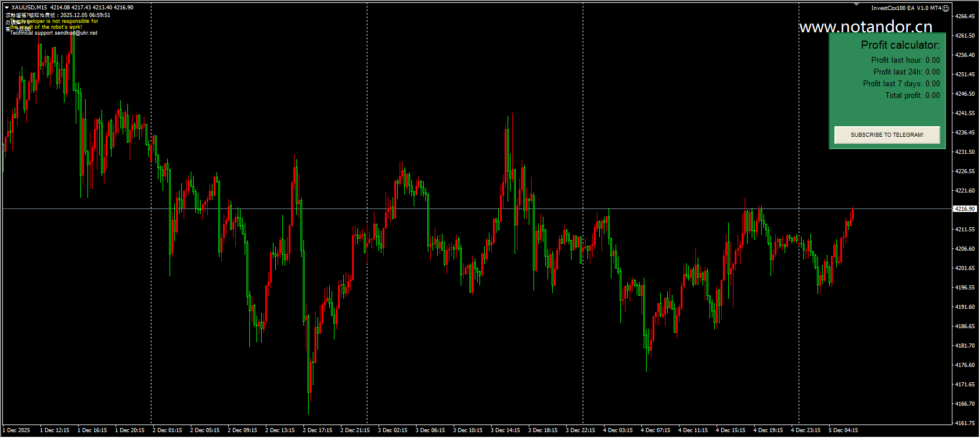This screenshot has height=438, width=980.
Task: Click the Technical support sendkod@ukr.net line
Action: [54, 33]
